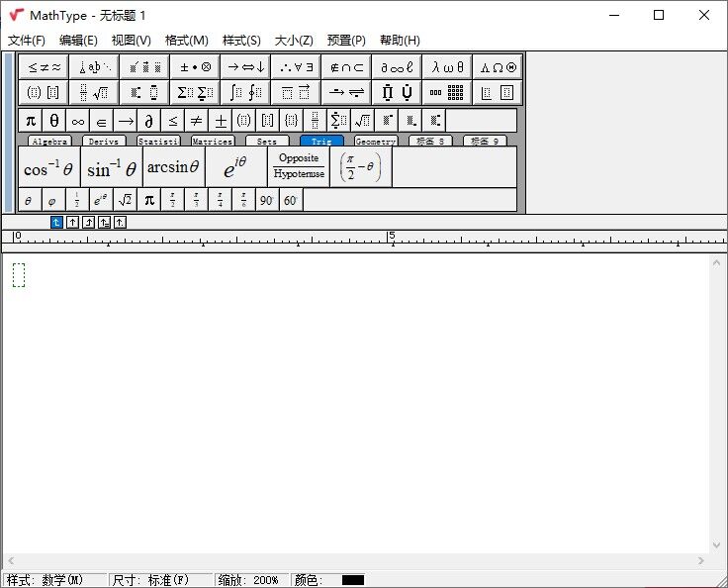This screenshot has width=728, height=588.
Task: Click inside the empty equation slot
Action: 19,275
